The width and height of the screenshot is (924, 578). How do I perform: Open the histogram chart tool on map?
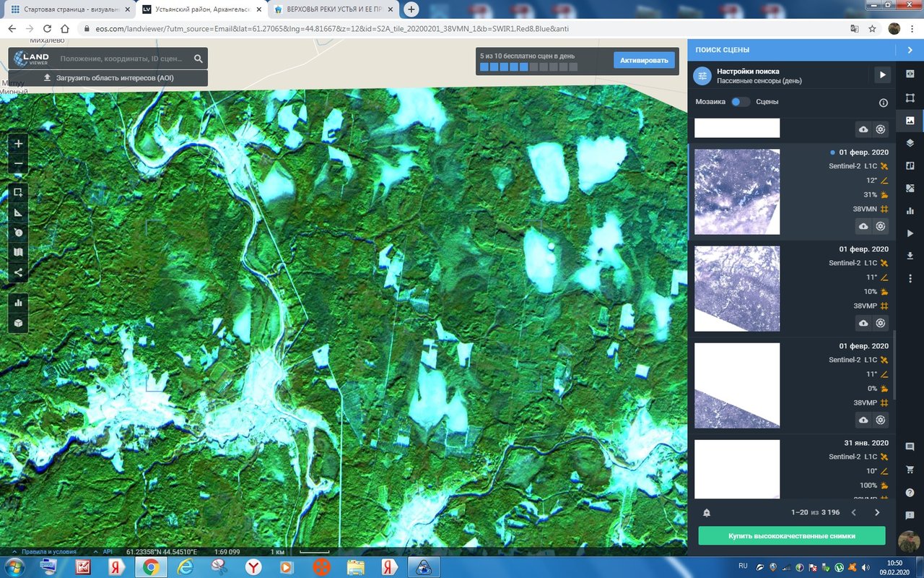[x=18, y=302]
